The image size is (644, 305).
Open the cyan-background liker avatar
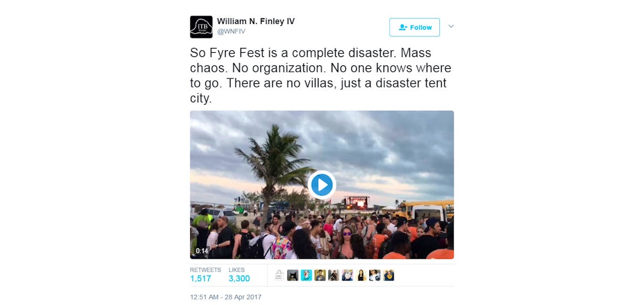point(306,276)
